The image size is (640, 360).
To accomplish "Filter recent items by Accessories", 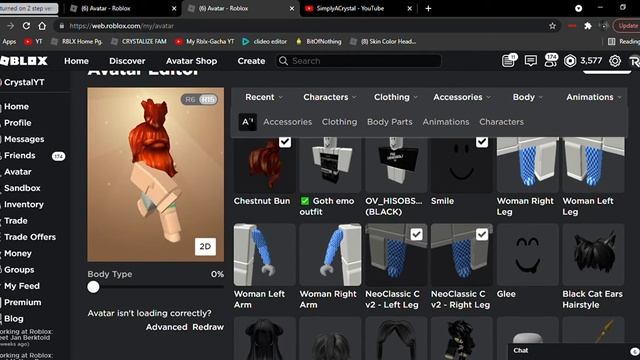I will [x=287, y=122].
